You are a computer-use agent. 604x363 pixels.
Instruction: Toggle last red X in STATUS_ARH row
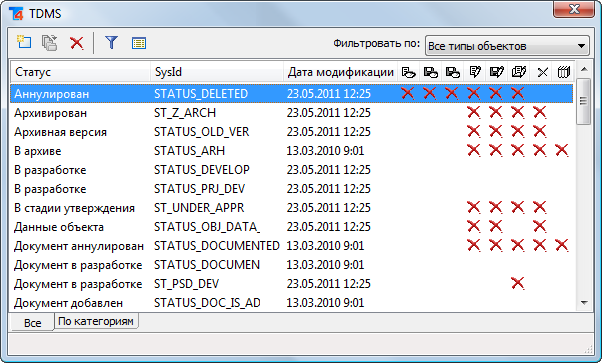[x=562, y=150]
